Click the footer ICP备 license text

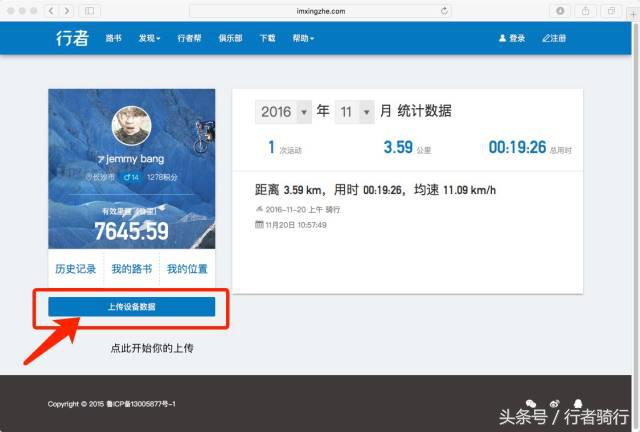pos(141,404)
